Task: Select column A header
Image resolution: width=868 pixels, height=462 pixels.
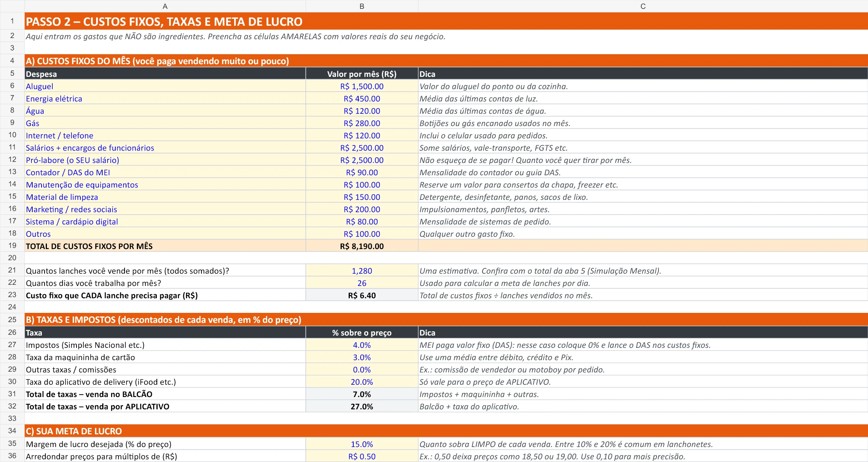Action: click(x=165, y=6)
